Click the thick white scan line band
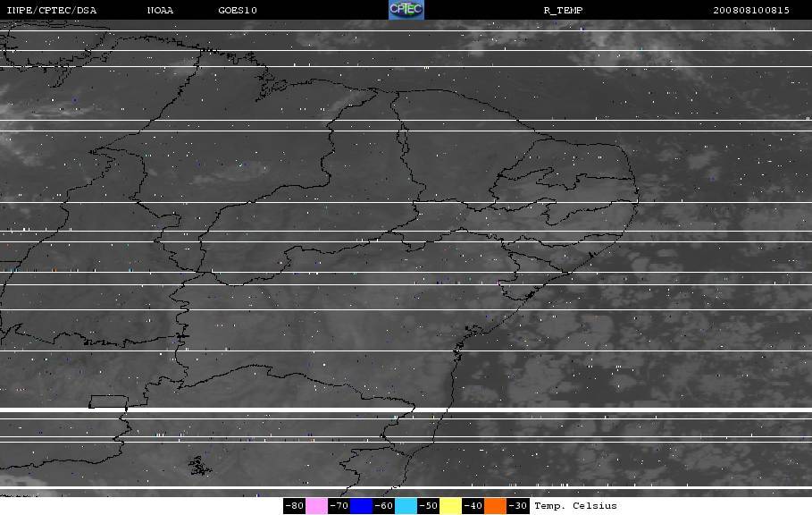Viewport: 812px width, 515px height. [x=406, y=409]
